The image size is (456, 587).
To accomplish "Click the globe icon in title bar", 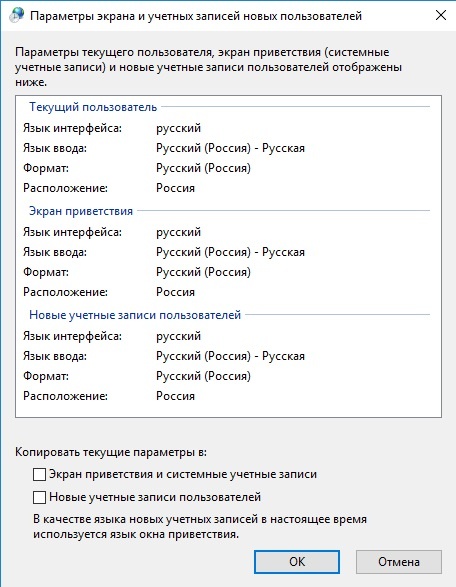I will (16, 16).
